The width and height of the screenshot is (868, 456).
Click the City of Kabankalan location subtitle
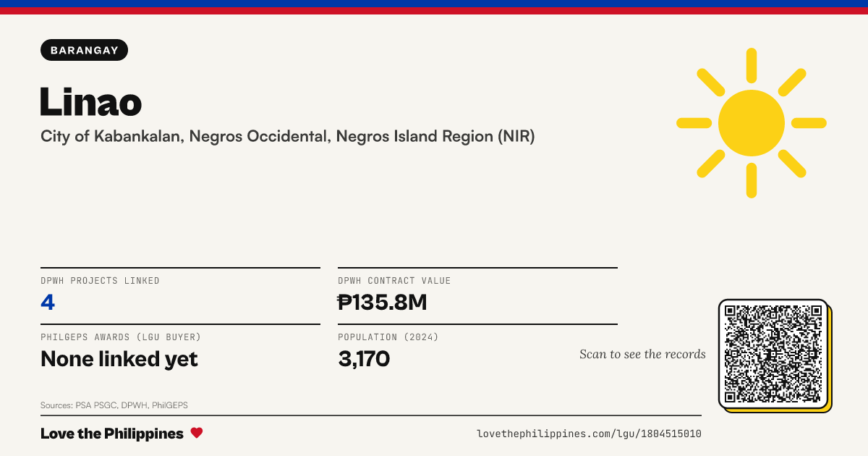pyautogui.click(x=288, y=136)
